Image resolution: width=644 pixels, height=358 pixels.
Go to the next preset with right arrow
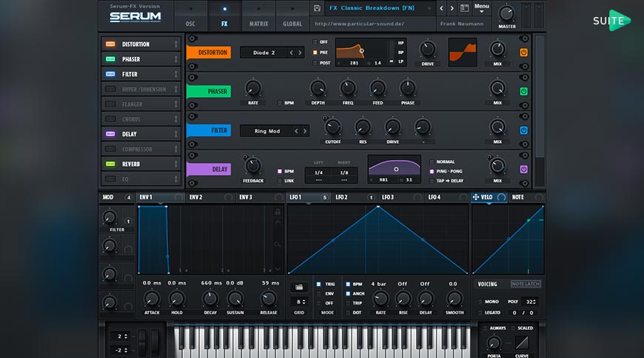tap(452, 8)
